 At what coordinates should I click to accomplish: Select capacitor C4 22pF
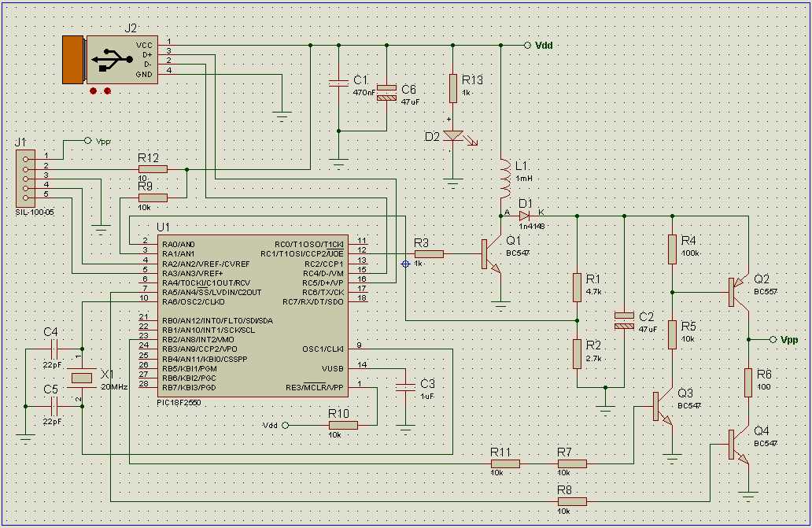54,349
